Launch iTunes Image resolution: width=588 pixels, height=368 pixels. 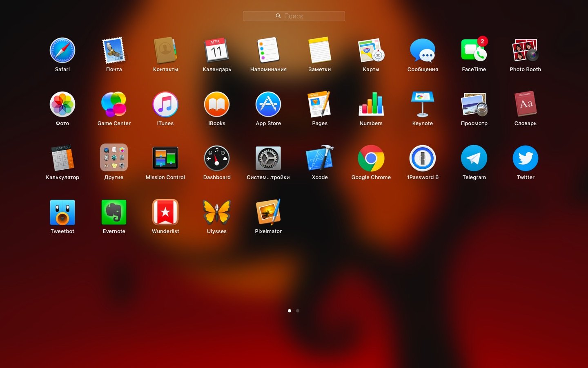[x=165, y=105]
